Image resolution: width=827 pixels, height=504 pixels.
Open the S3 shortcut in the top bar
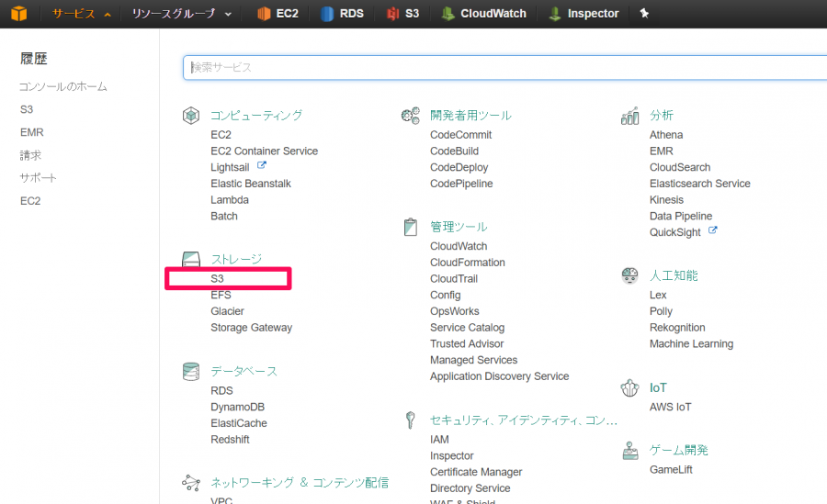click(x=403, y=14)
